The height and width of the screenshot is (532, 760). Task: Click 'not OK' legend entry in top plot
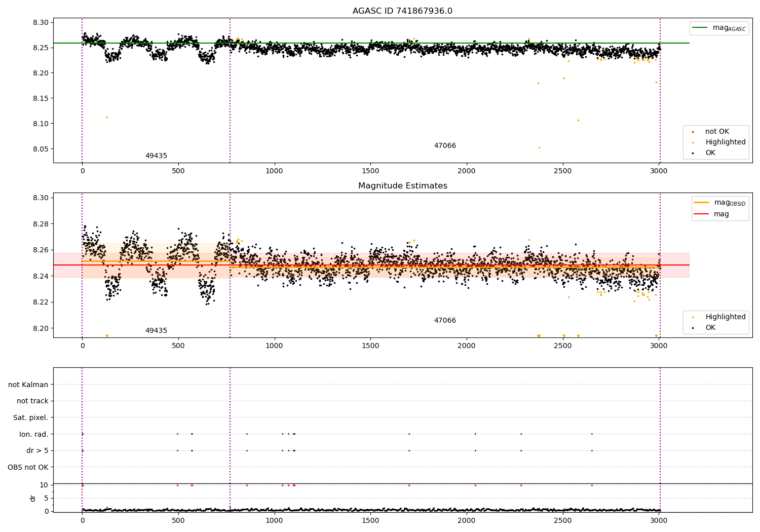pyautogui.click(x=717, y=132)
